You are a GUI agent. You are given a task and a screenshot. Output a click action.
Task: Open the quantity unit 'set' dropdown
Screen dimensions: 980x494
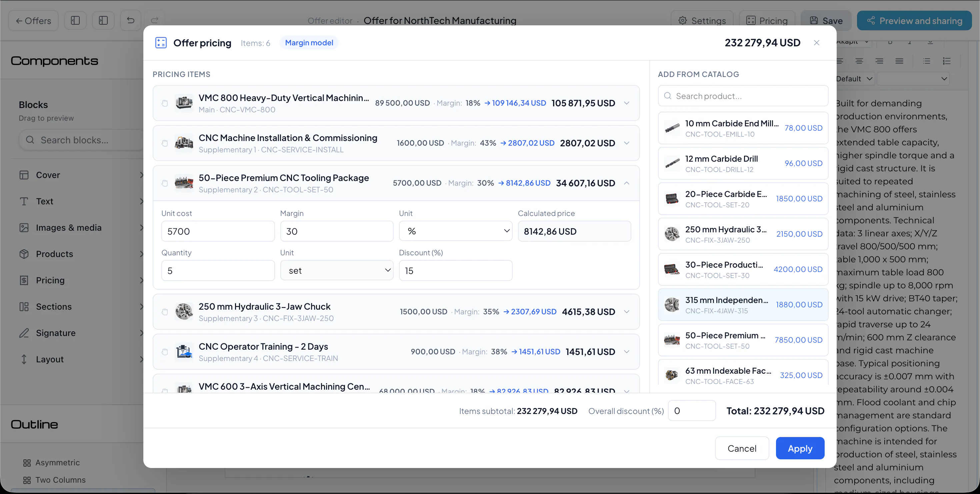337,271
